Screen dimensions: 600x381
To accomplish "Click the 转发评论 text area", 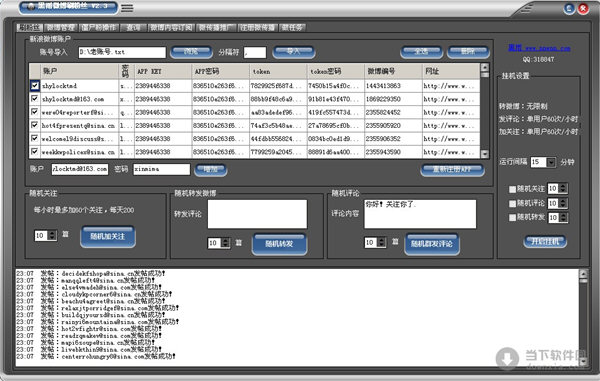I will [257, 214].
